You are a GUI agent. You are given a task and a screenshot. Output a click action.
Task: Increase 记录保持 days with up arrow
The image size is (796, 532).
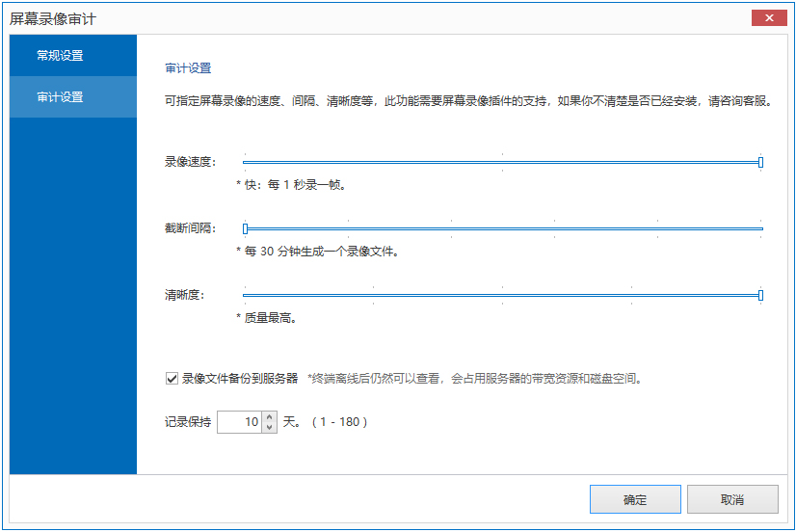pyautogui.click(x=269, y=417)
